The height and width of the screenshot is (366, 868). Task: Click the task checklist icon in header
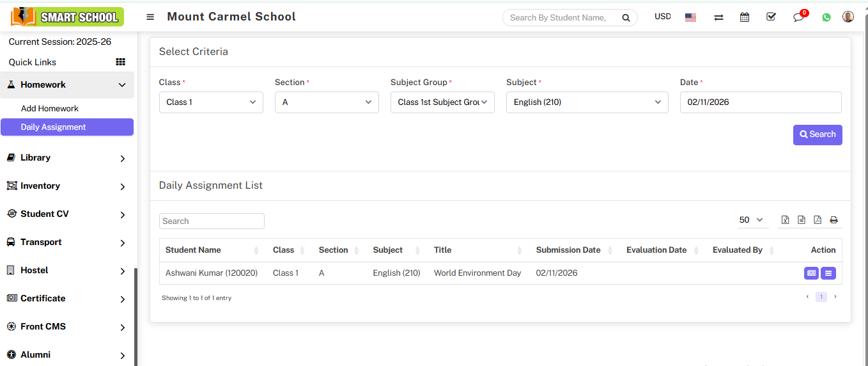coord(771,17)
